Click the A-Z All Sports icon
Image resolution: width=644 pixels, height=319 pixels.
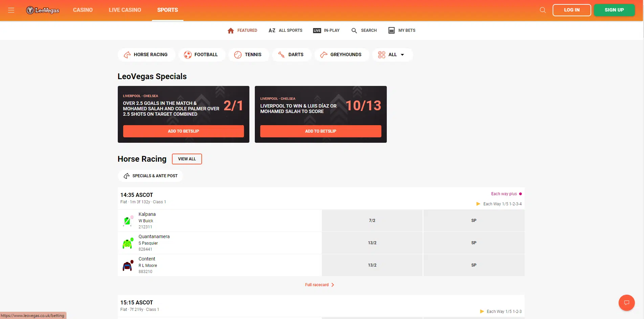coord(272,30)
